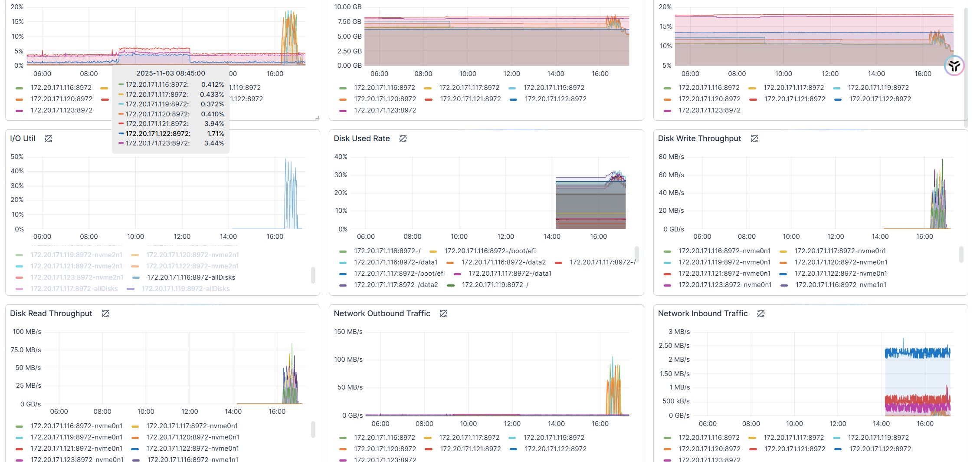Click the I/O Util legend scrollbar
The width and height of the screenshot is (980, 462).
pos(313,275)
